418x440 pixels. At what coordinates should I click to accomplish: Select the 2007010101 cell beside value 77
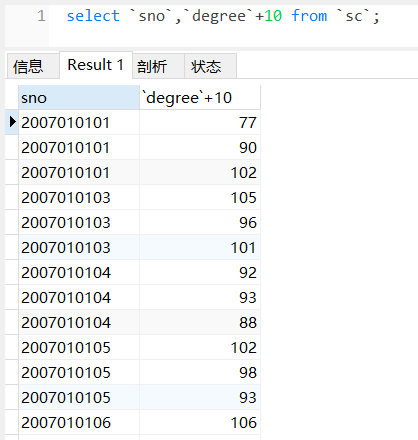[x=79, y=122]
